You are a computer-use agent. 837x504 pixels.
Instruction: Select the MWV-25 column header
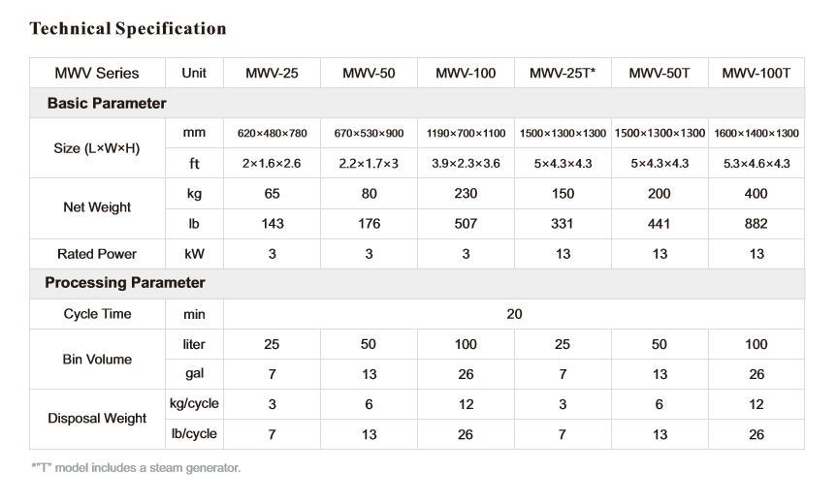point(272,73)
